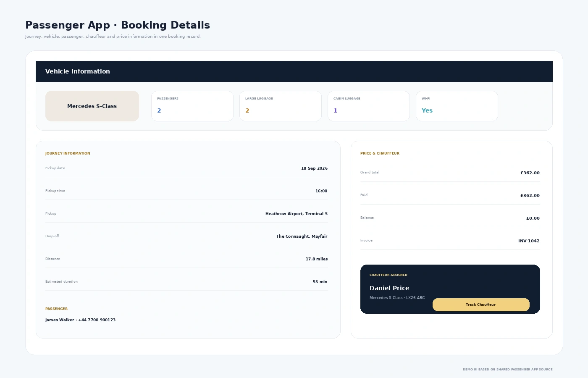The image size is (588, 378).
Task: Click the Chauffeur Assigned label
Action: coord(388,275)
